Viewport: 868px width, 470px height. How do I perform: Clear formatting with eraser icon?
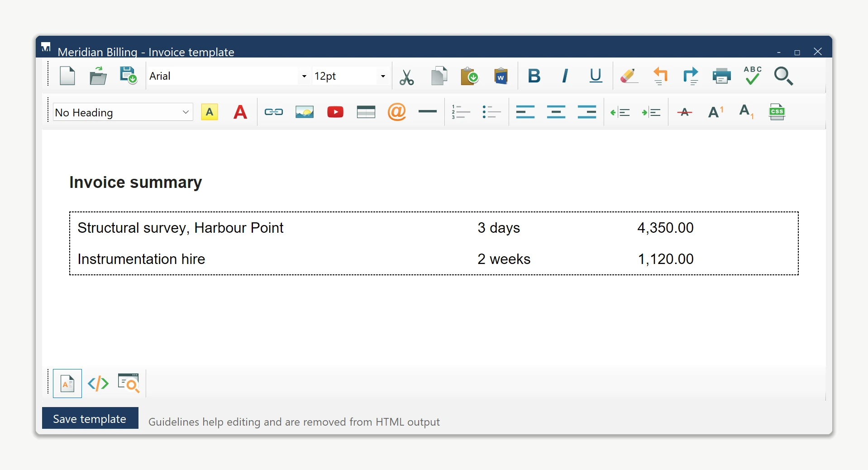pos(629,76)
